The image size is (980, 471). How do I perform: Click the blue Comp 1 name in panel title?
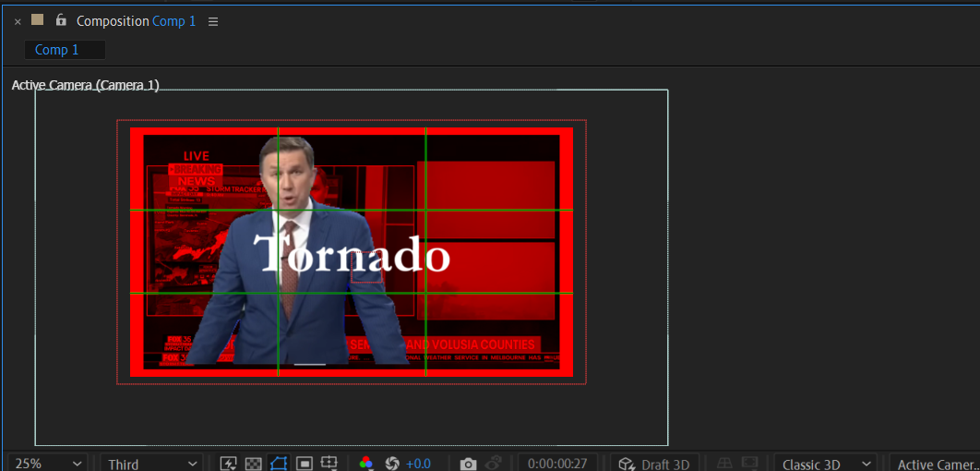coord(173,21)
